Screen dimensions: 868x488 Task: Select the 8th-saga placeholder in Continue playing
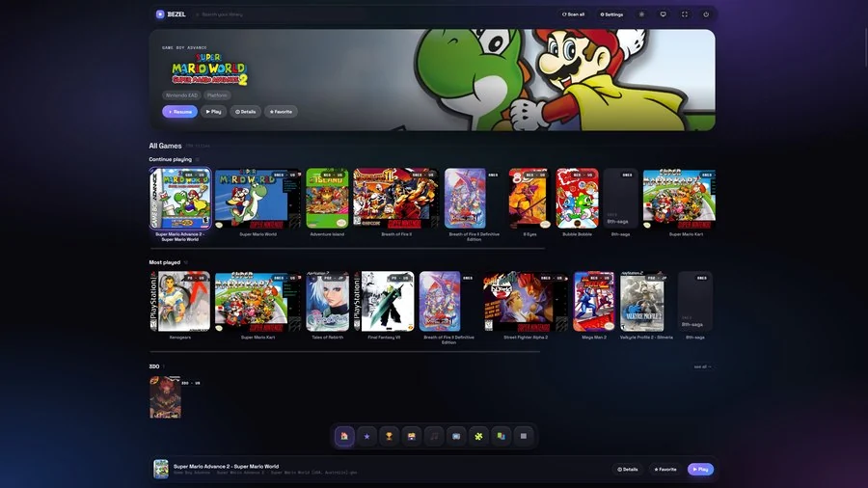pyautogui.click(x=620, y=199)
